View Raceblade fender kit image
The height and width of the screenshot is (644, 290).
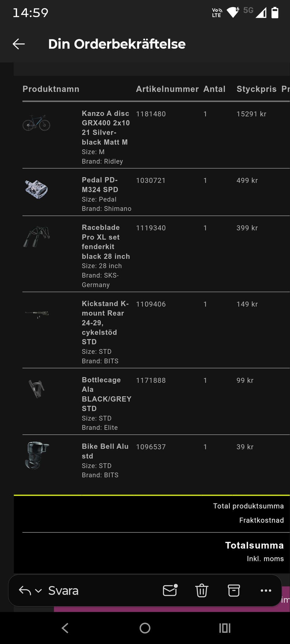pyautogui.click(x=37, y=236)
